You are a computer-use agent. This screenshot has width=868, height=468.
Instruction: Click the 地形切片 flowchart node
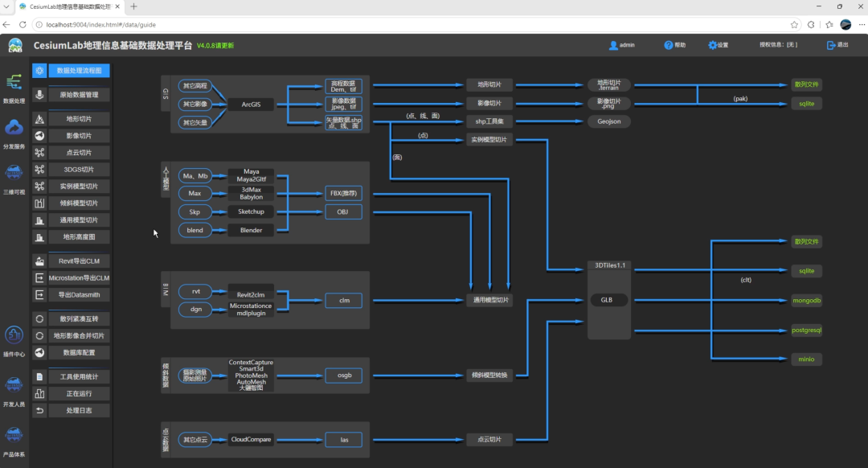pyautogui.click(x=489, y=84)
